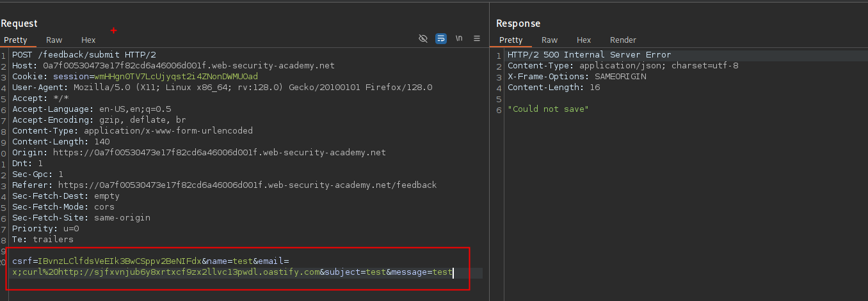
Task: Click the "Could not save" response body text
Action: pyautogui.click(x=547, y=109)
